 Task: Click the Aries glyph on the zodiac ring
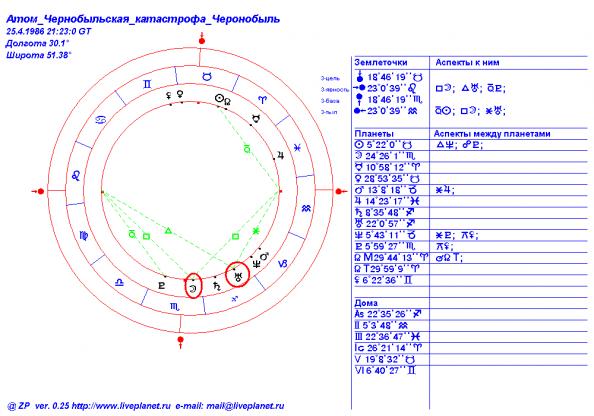[x=262, y=100]
